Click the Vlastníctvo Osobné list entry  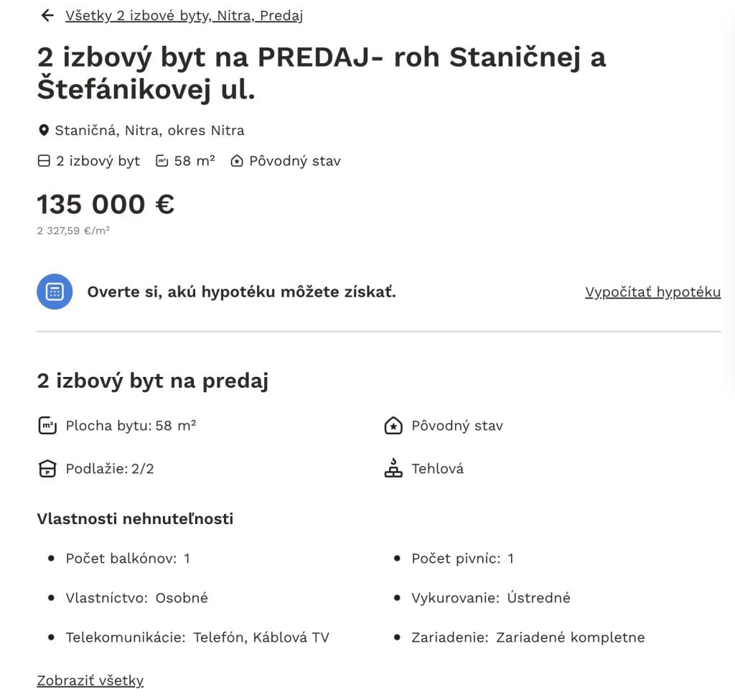point(136,597)
